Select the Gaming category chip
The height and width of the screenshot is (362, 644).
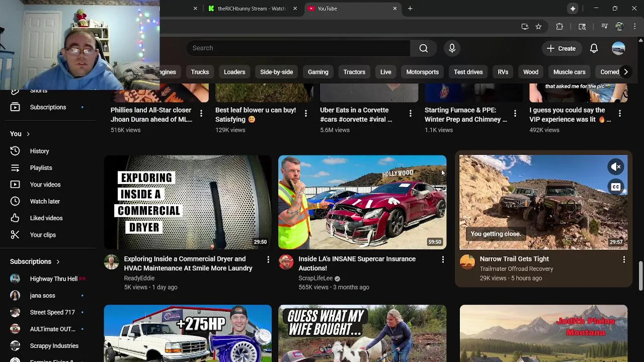pos(318,72)
